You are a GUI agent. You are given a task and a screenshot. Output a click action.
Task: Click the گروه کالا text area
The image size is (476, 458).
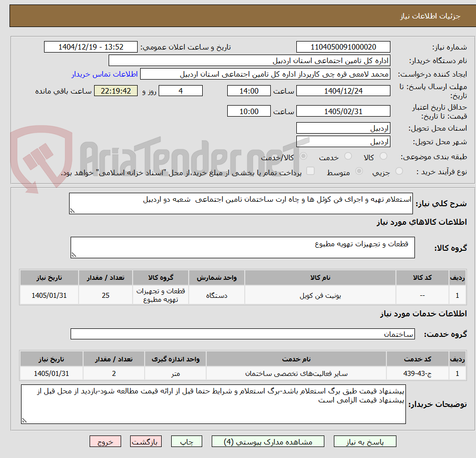click(243, 247)
